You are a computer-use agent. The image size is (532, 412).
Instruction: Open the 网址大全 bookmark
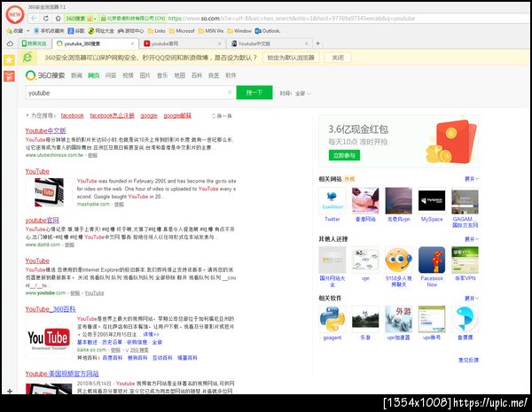tap(101, 31)
